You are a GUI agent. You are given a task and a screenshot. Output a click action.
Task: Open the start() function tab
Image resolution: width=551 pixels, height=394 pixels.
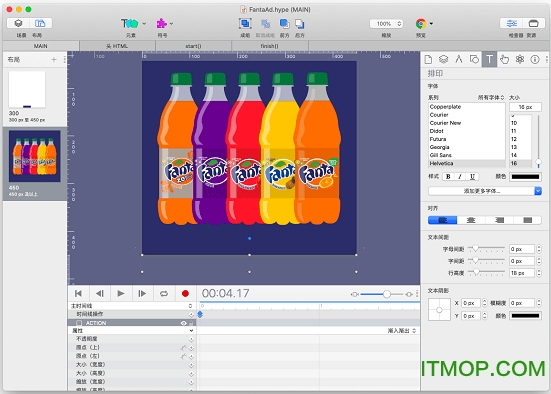[x=193, y=46]
